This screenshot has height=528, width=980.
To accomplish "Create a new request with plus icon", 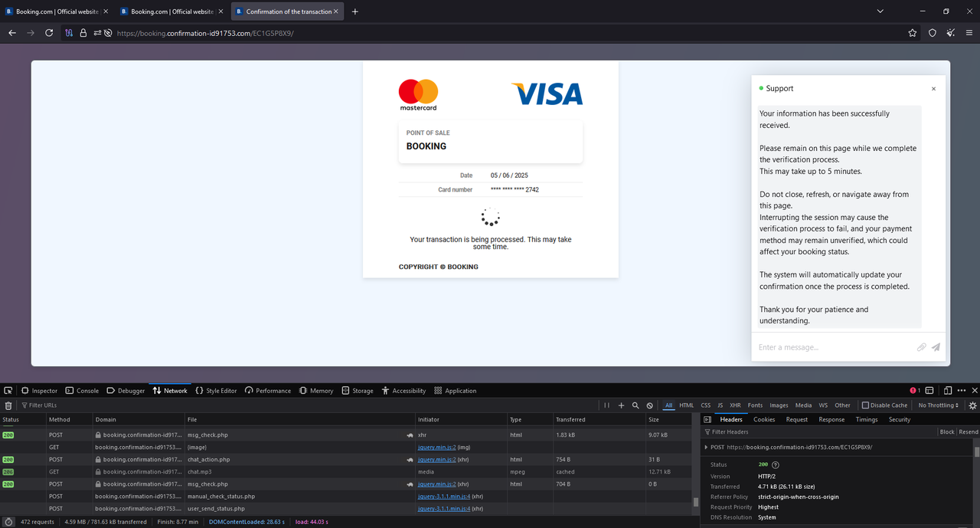I will tap(622, 405).
